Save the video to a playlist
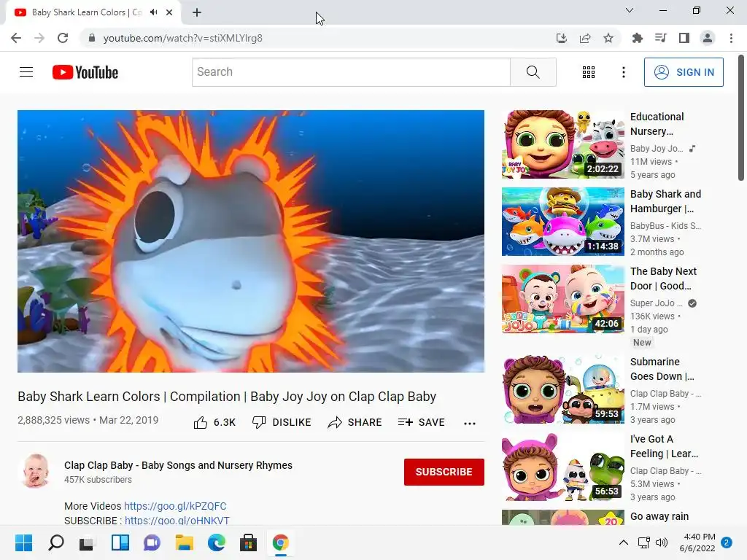The height and width of the screenshot is (560, 747). coord(421,422)
